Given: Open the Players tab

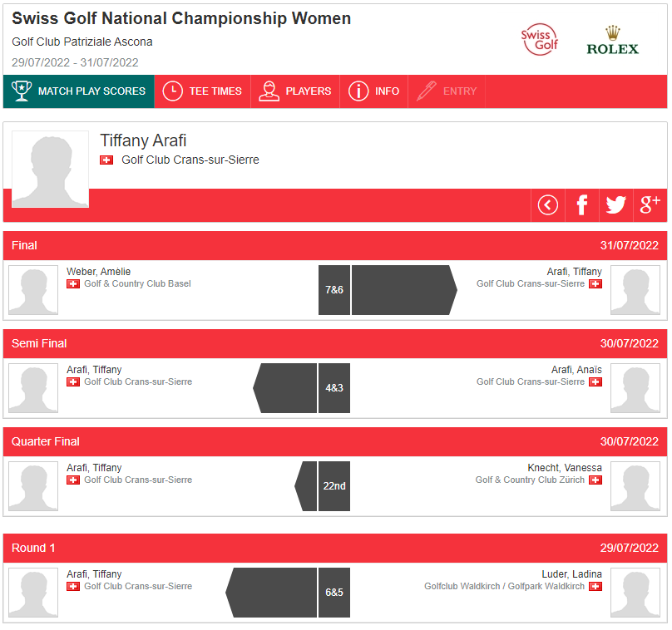Looking at the screenshot, I should click(295, 91).
